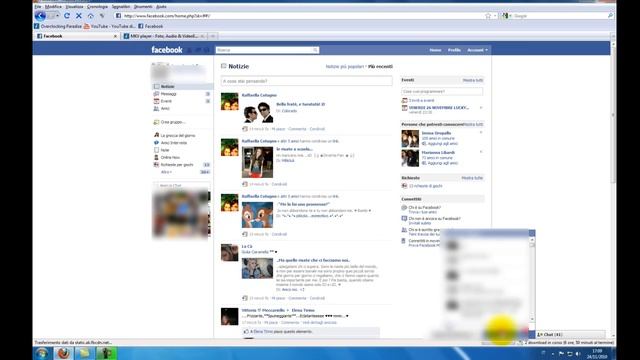Switch to the MKV player tab
Screen dimensions: 640x360
click(x=163, y=36)
